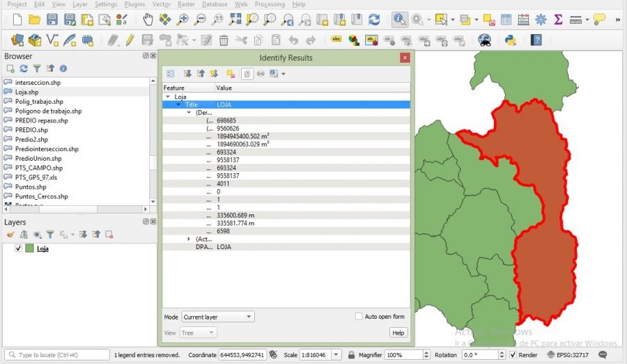This screenshot has height=364, width=627.
Task: Open the Processing menu
Action: click(270, 4)
